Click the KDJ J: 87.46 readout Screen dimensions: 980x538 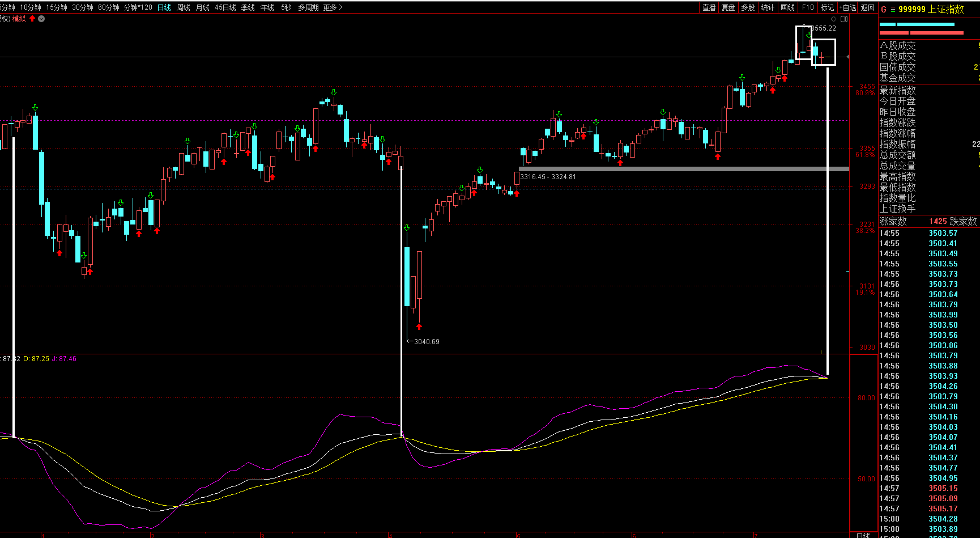pyautogui.click(x=64, y=359)
